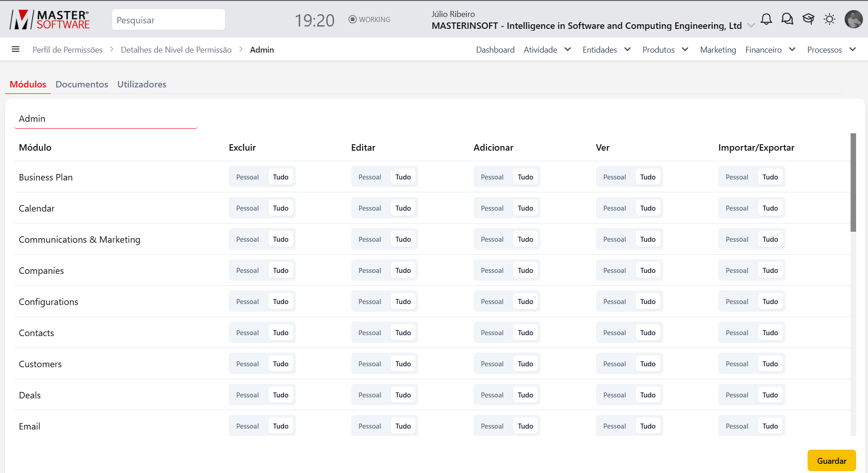Open the user profile avatar

[853, 19]
